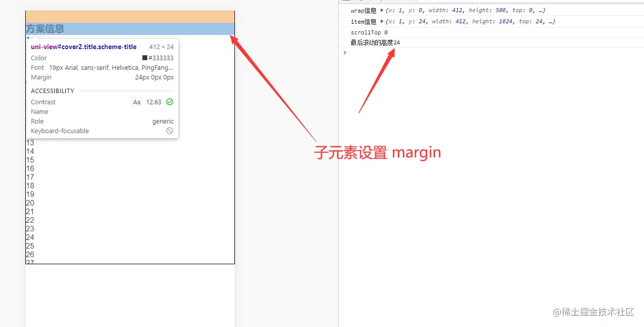Click the not-focusable icon beside Keyboard-focusable

[x=170, y=131]
